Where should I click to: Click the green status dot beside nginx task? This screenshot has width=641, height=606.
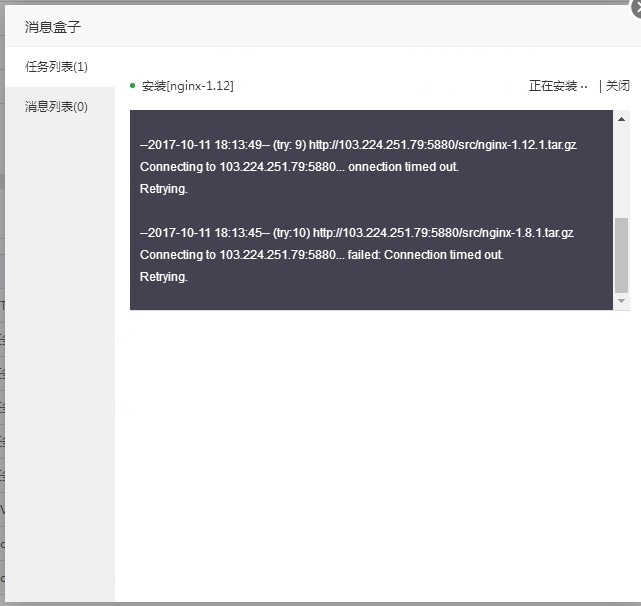click(x=132, y=85)
